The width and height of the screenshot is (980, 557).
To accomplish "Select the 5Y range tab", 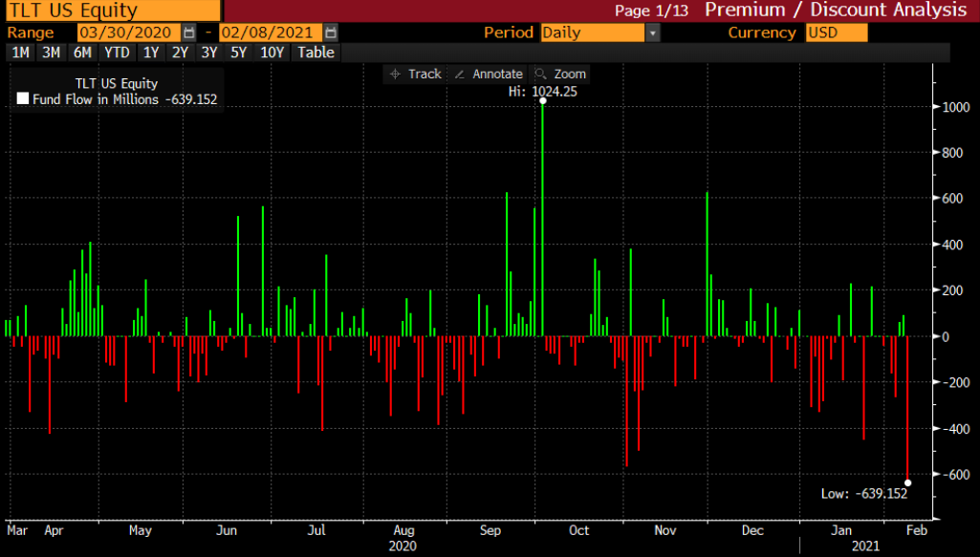I will point(239,53).
